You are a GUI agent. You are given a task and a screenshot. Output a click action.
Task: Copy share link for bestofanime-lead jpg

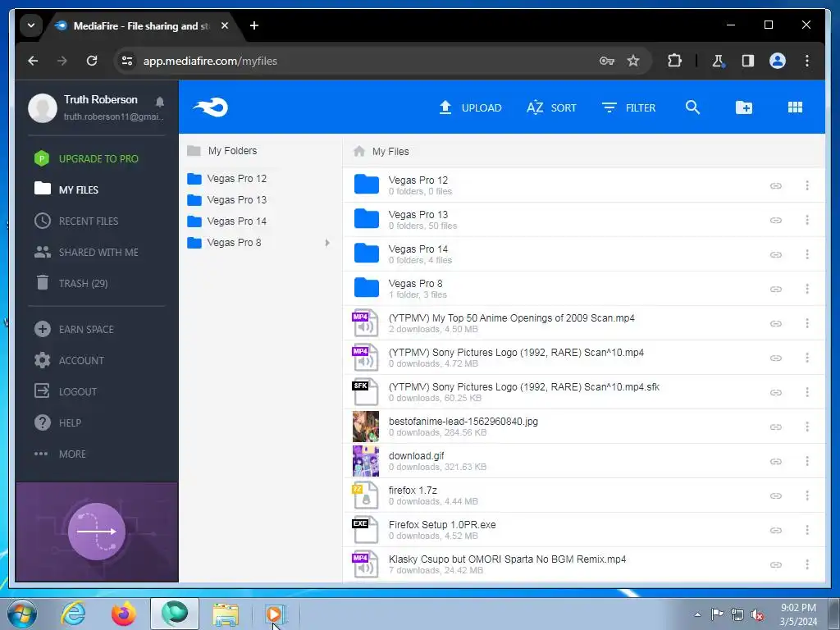pos(775,427)
